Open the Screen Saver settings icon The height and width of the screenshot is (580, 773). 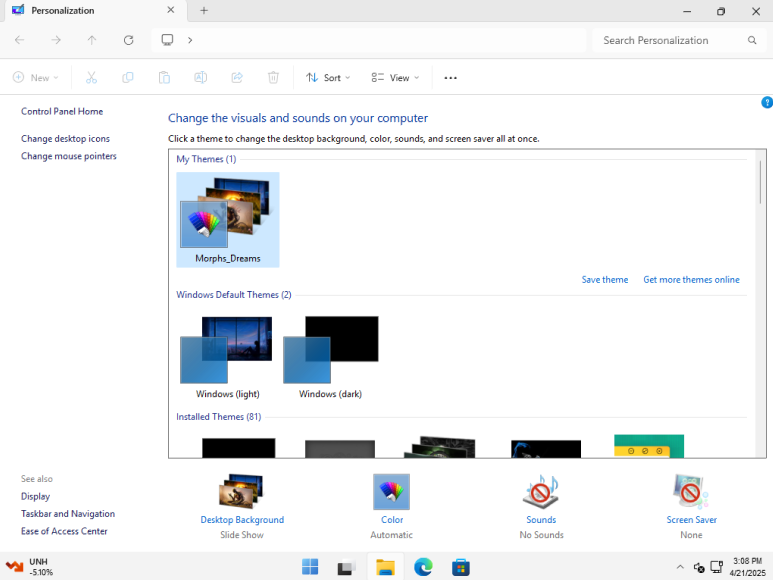691,491
